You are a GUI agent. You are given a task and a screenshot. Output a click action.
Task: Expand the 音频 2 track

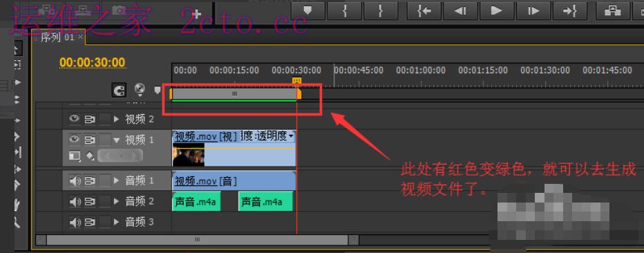(x=117, y=201)
